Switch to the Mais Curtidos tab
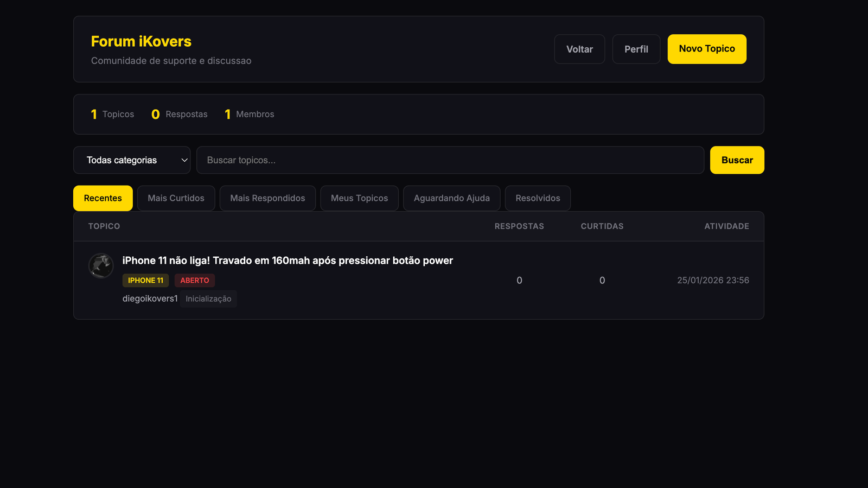 (x=176, y=198)
